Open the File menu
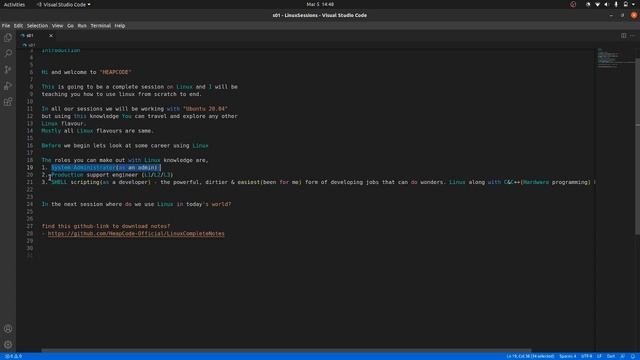 (x=6, y=26)
